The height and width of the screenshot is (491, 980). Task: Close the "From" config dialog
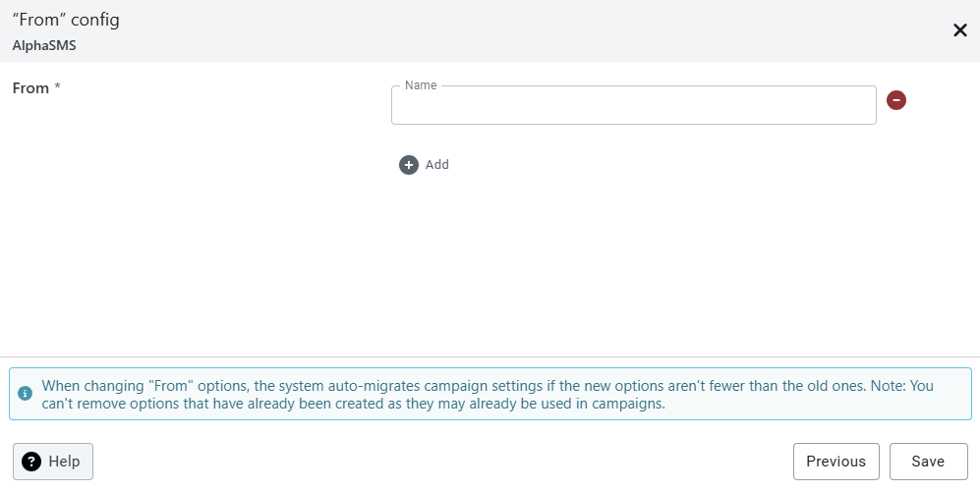click(960, 30)
